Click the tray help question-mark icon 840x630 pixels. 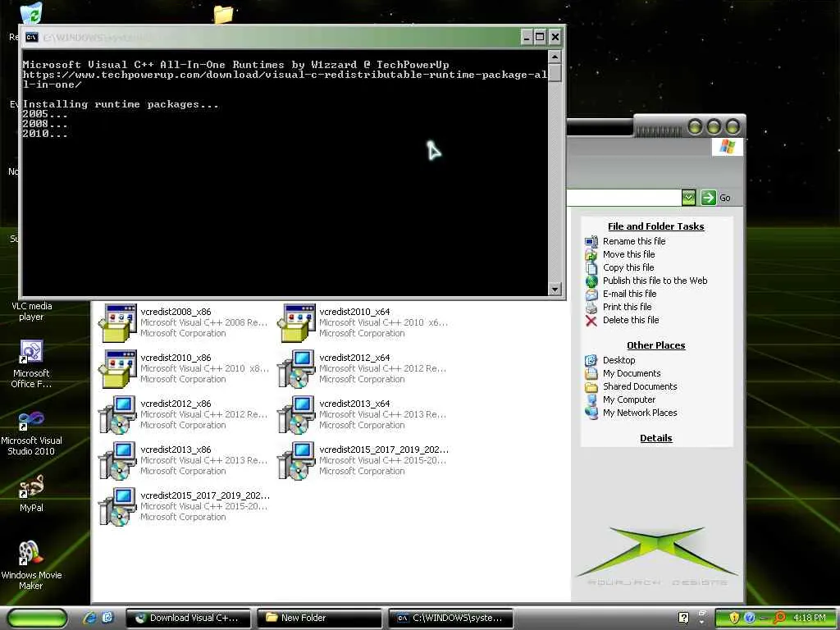(x=683, y=618)
